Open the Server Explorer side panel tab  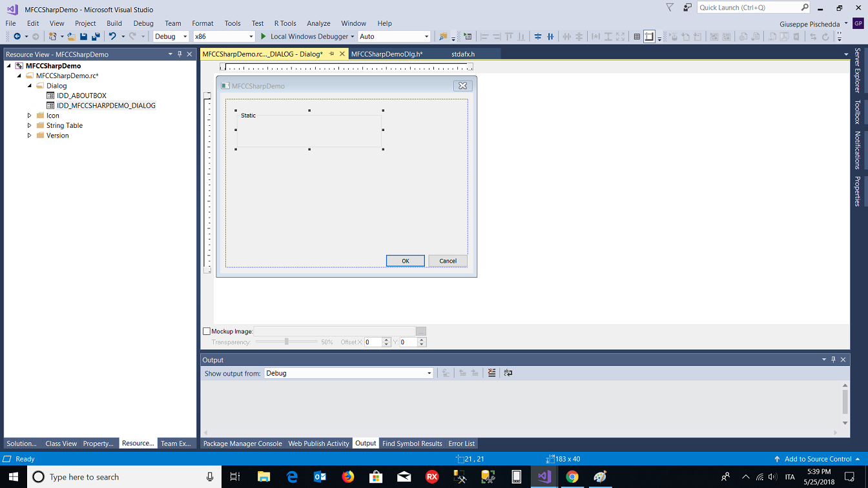(858, 70)
